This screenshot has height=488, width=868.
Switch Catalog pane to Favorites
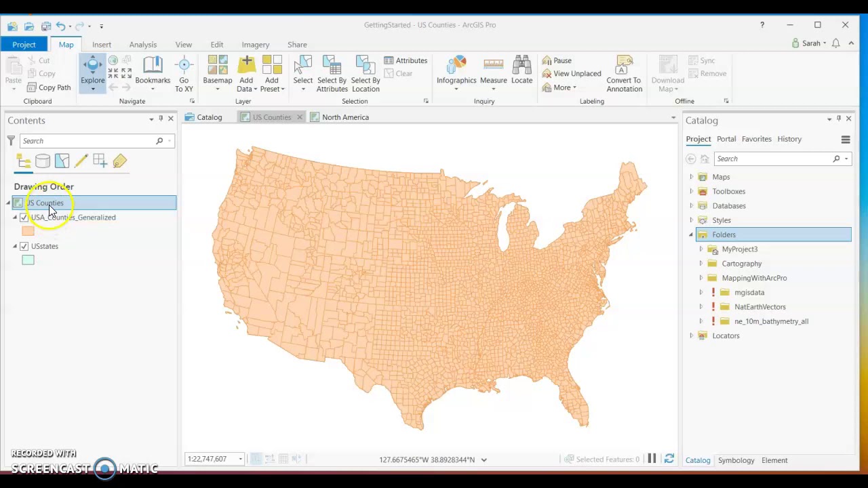point(757,139)
